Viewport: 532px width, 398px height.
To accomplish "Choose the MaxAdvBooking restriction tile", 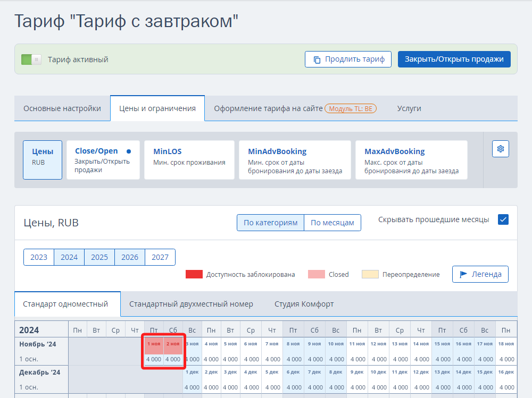I will [x=411, y=160].
